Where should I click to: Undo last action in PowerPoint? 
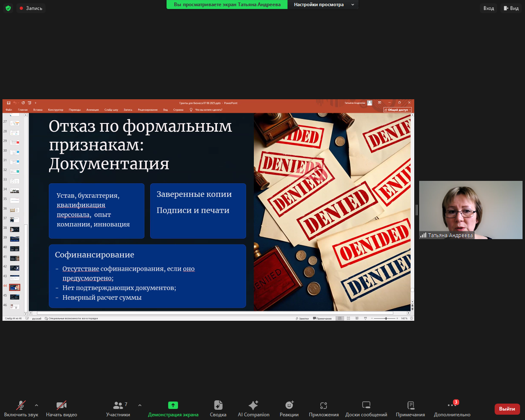click(x=15, y=103)
